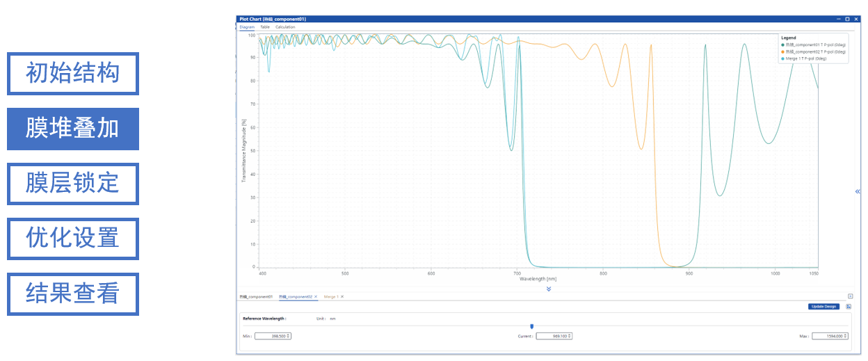The width and height of the screenshot is (868, 361).
Task: Toggle component01 series green legend dot
Action: (783, 45)
